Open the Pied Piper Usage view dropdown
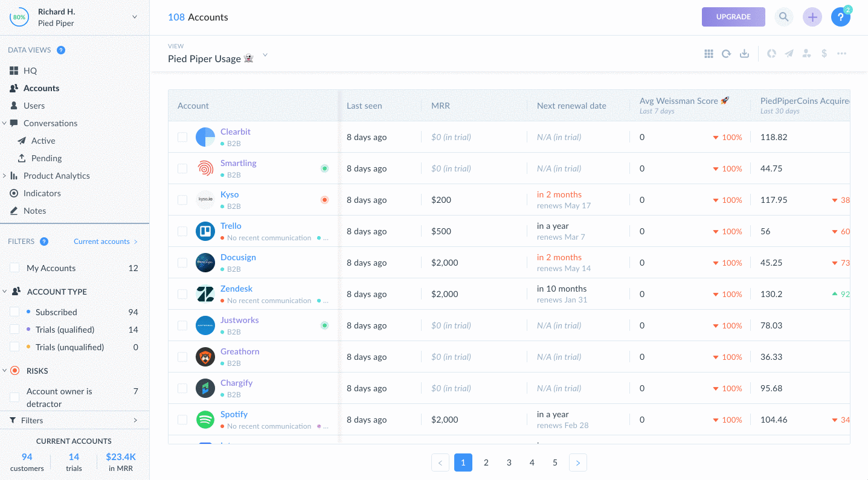The width and height of the screenshot is (868, 480). [x=265, y=56]
